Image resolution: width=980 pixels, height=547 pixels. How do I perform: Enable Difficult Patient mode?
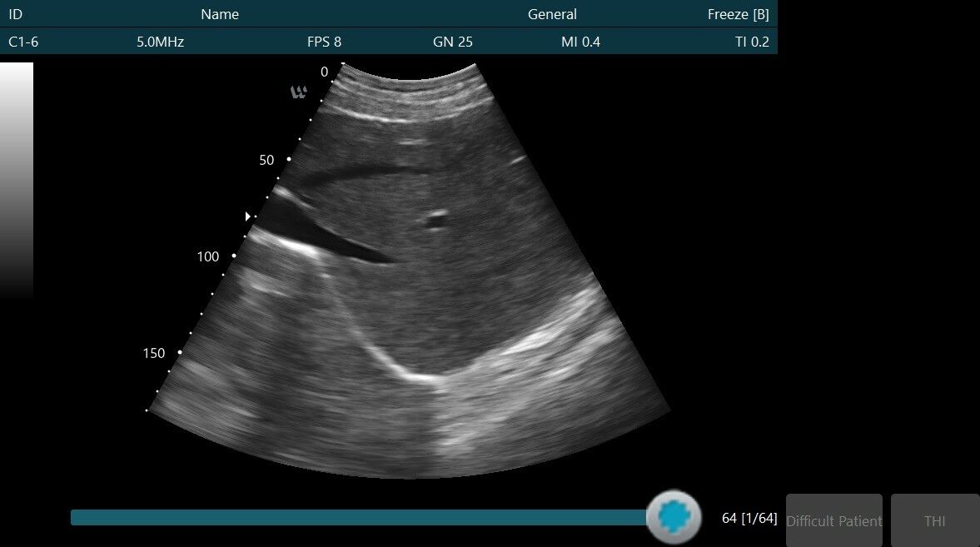coord(833,520)
